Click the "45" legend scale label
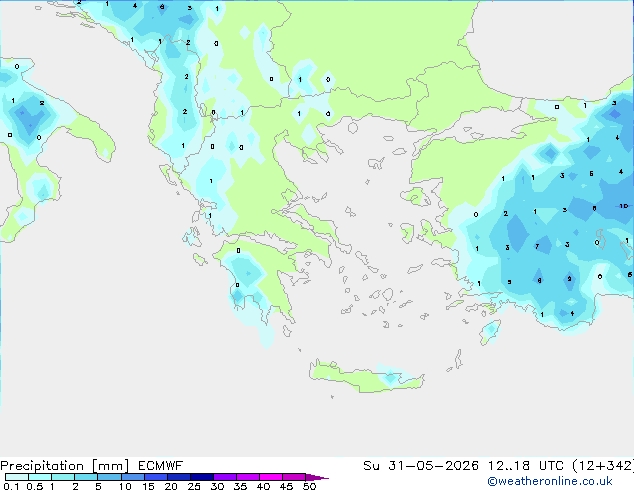Image resolution: width=634 pixels, height=490 pixels. (286, 486)
